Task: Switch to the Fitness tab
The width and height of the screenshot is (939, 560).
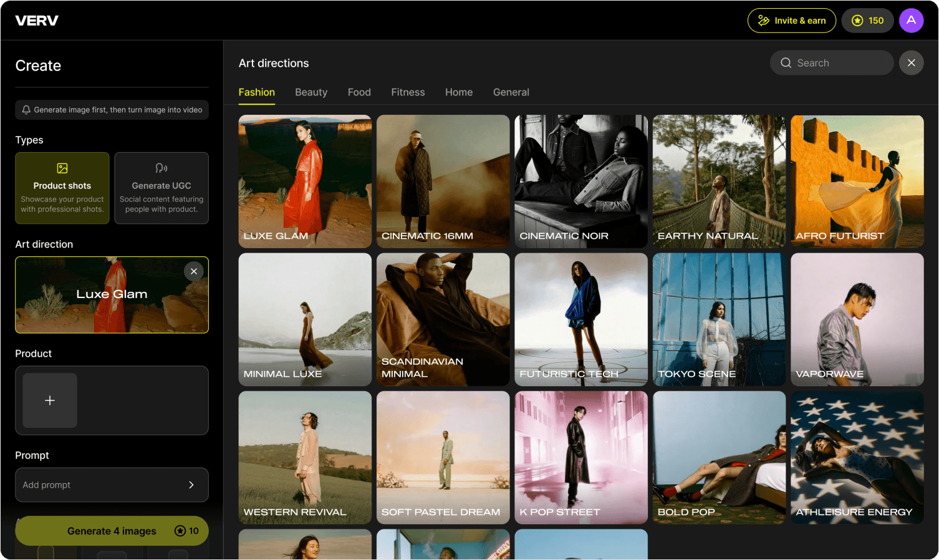Action: (x=408, y=92)
